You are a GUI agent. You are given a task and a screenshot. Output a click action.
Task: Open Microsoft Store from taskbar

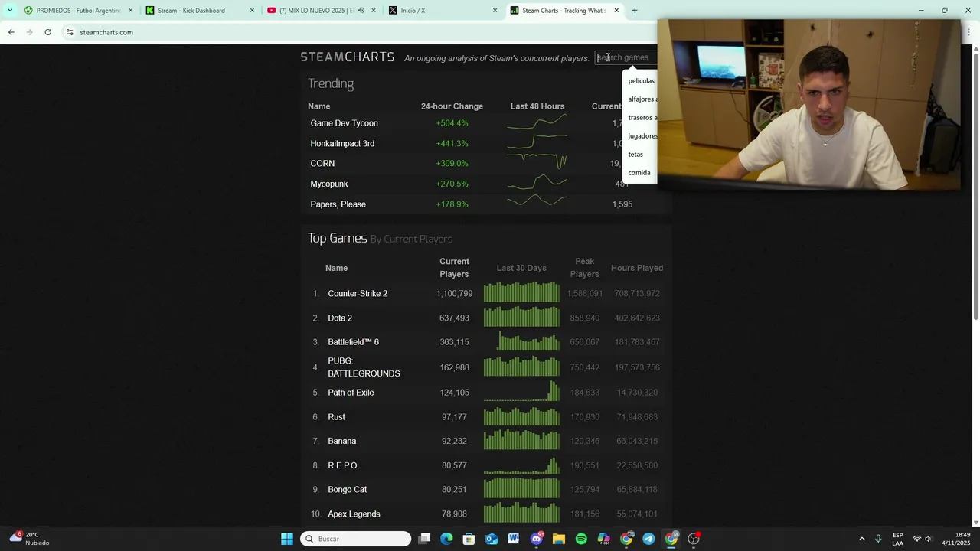pos(469,539)
